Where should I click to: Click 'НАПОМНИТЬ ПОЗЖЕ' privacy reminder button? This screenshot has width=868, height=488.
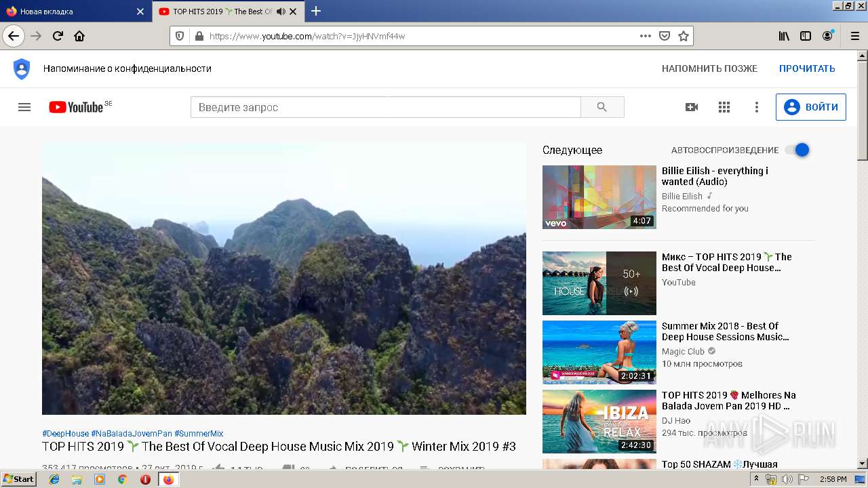[x=709, y=68]
